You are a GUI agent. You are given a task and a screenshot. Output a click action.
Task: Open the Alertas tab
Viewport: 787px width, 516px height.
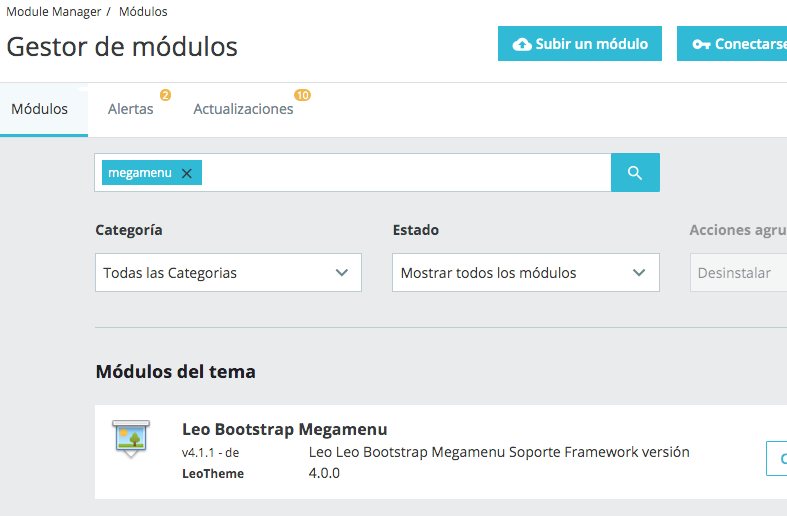click(130, 109)
